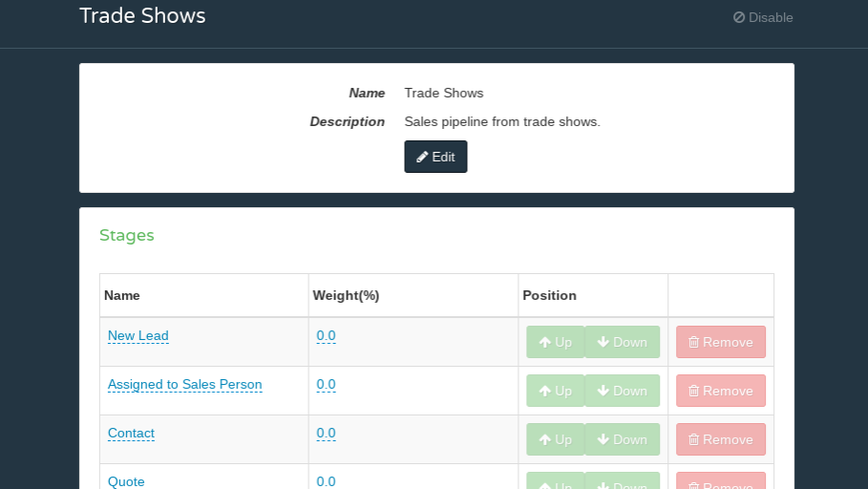Open the Quote stage name
Screen dimensions: 868x489
(126, 481)
